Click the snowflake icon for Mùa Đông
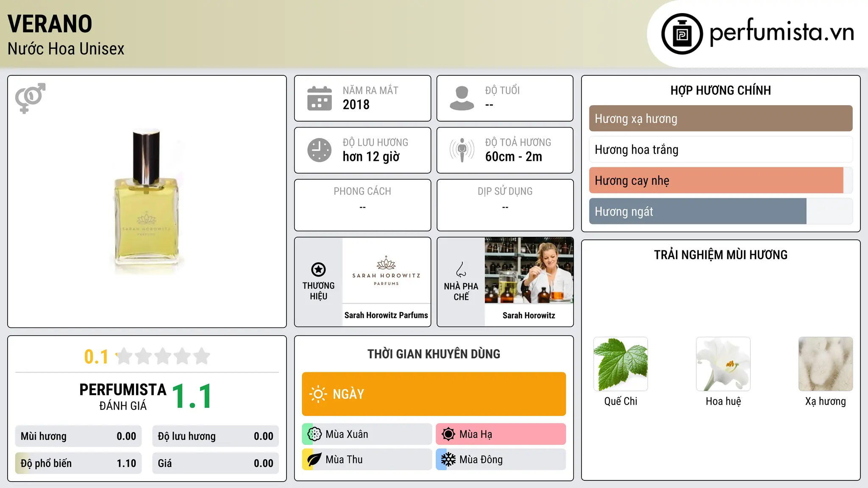This screenshot has height=488, width=868. [448, 460]
